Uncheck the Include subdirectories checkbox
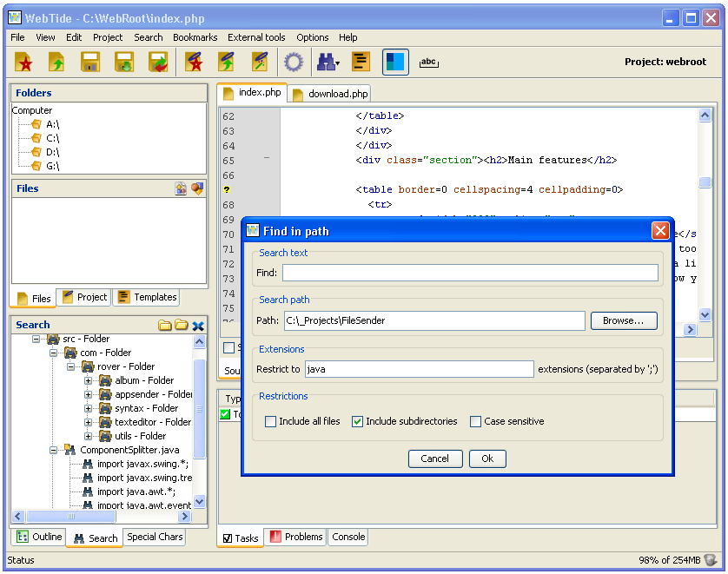Viewport: 728px width, 574px height. point(357,421)
